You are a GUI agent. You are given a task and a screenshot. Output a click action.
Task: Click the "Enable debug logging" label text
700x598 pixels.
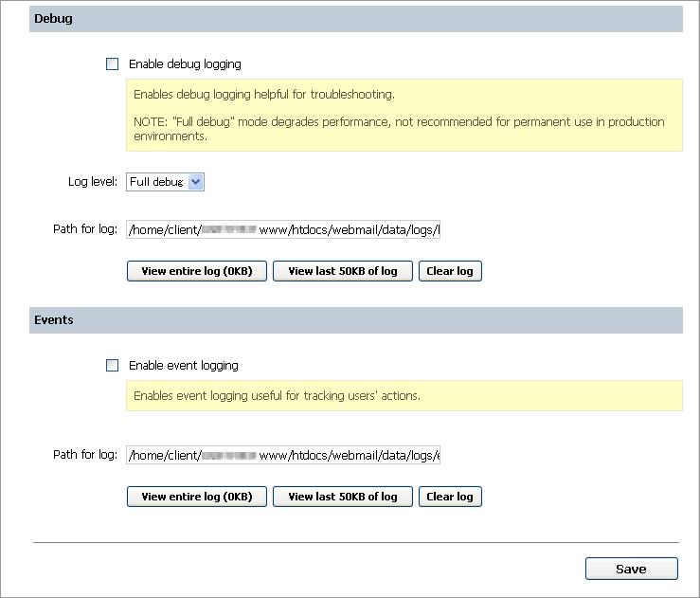185,64
